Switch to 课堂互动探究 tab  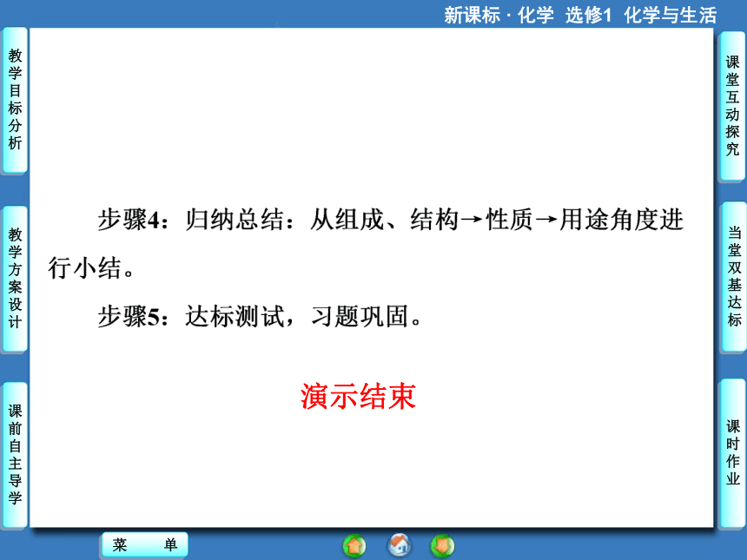pos(732,106)
